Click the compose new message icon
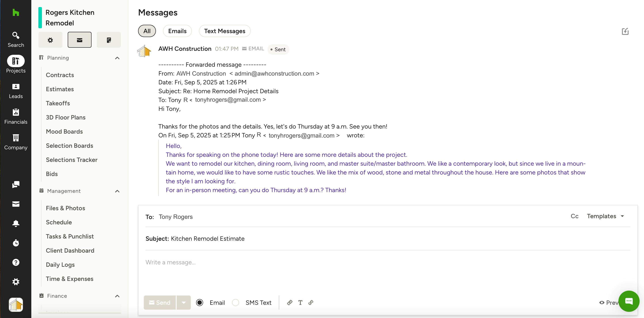644x318 pixels. pyautogui.click(x=625, y=31)
